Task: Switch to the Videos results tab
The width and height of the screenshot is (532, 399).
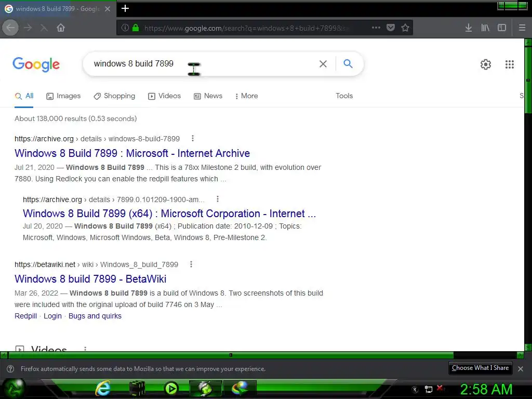Action: pyautogui.click(x=165, y=96)
